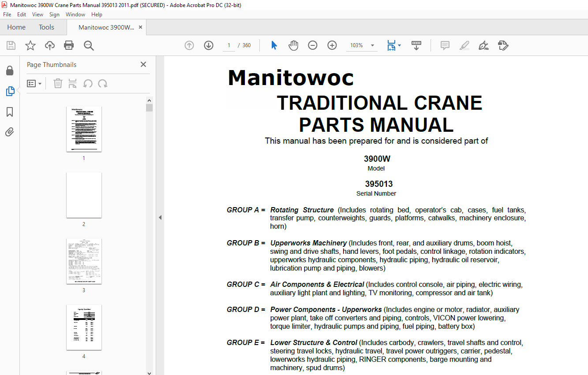588x375 pixels.
Task: Open the zoom percentage dropdown
Action: pyautogui.click(x=372, y=45)
